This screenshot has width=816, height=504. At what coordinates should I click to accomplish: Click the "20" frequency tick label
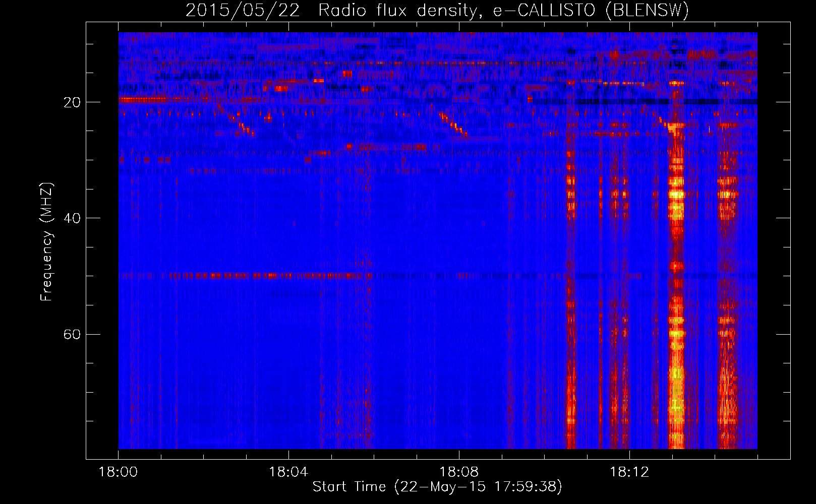72,102
